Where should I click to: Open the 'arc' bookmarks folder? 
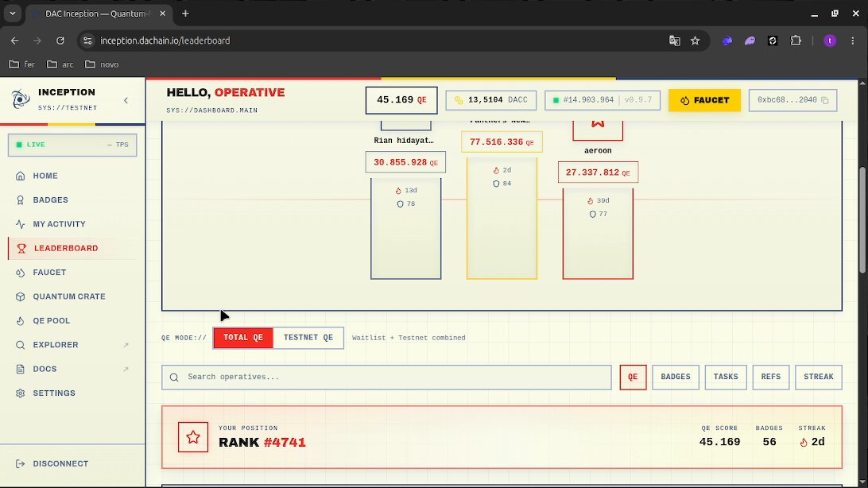click(60, 64)
